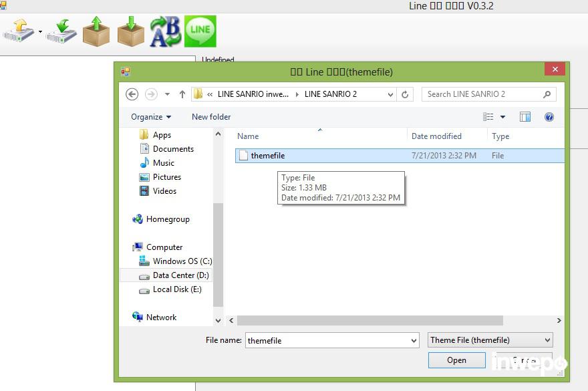Click the Homegroup icon

click(x=138, y=219)
